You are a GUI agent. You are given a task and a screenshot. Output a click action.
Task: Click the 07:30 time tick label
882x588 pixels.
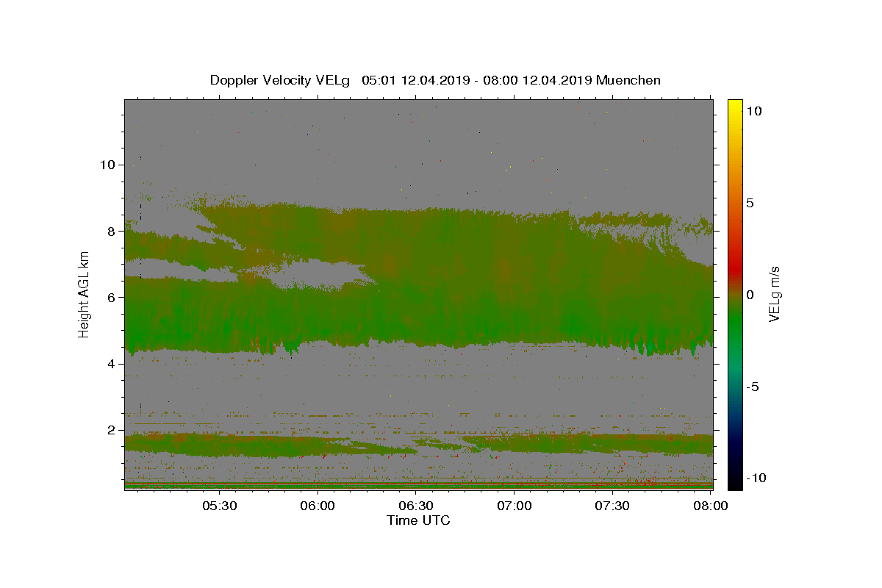pyautogui.click(x=612, y=506)
